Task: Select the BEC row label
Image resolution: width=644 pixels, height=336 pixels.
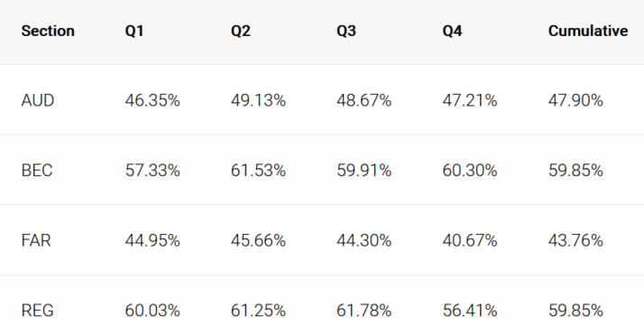Action: click(37, 171)
